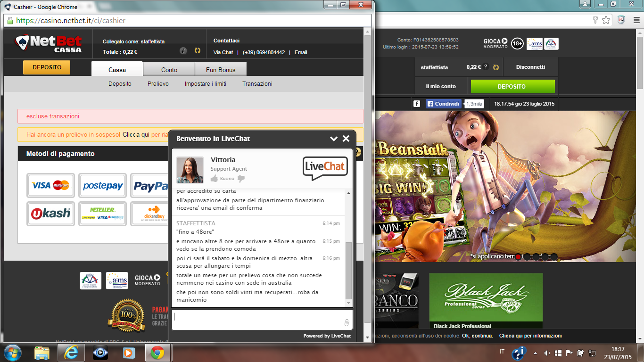Click the AAMS logo in Cashier footer

tap(117, 280)
